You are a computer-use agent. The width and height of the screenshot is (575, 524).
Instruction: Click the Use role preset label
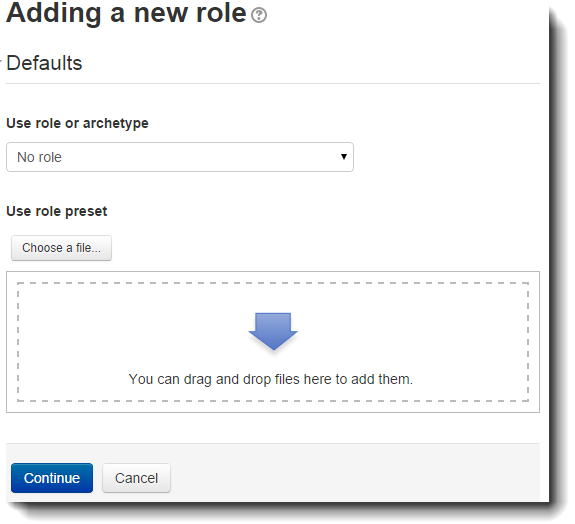pos(57,211)
